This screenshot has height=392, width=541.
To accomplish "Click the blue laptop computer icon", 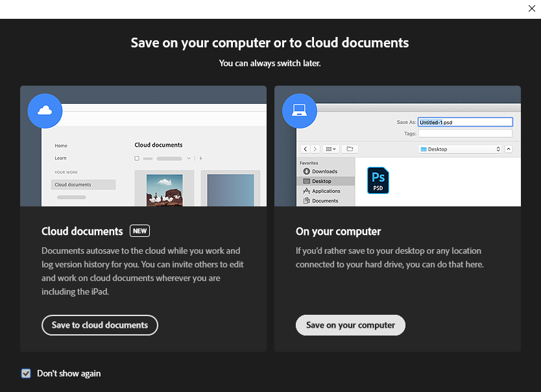I will click(x=299, y=111).
